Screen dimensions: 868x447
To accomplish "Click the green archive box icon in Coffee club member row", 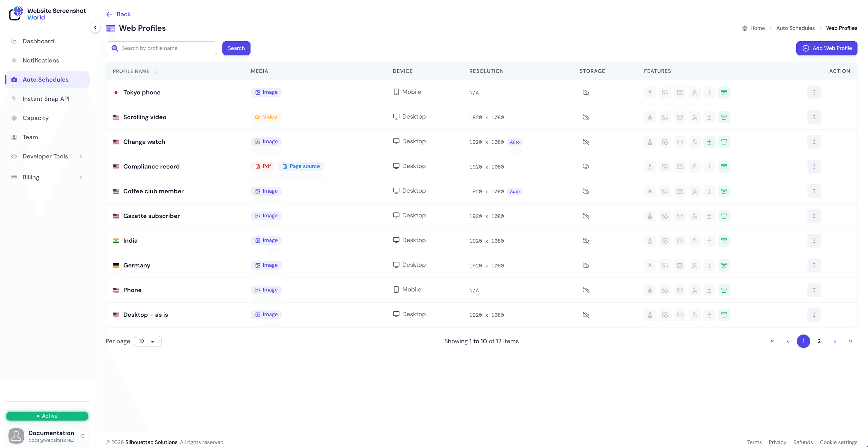I will point(724,191).
